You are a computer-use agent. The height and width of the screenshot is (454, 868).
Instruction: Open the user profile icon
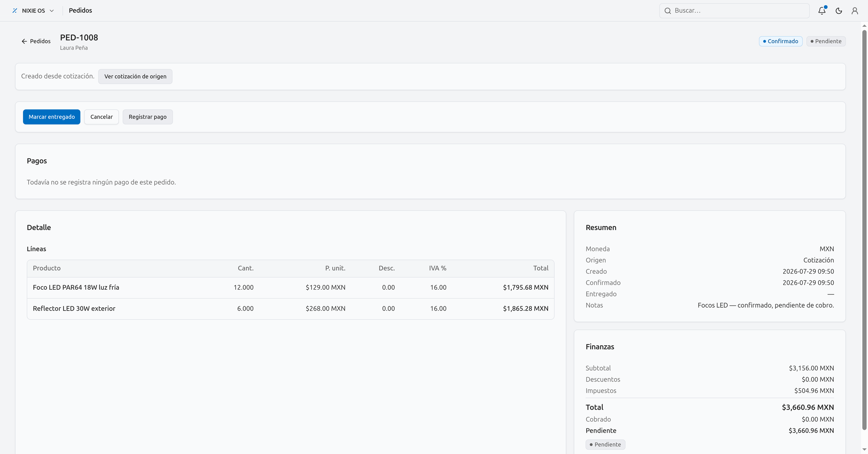tap(855, 11)
